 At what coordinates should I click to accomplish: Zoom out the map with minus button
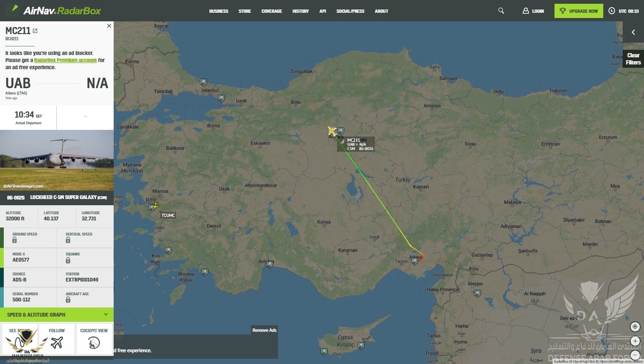635,354
